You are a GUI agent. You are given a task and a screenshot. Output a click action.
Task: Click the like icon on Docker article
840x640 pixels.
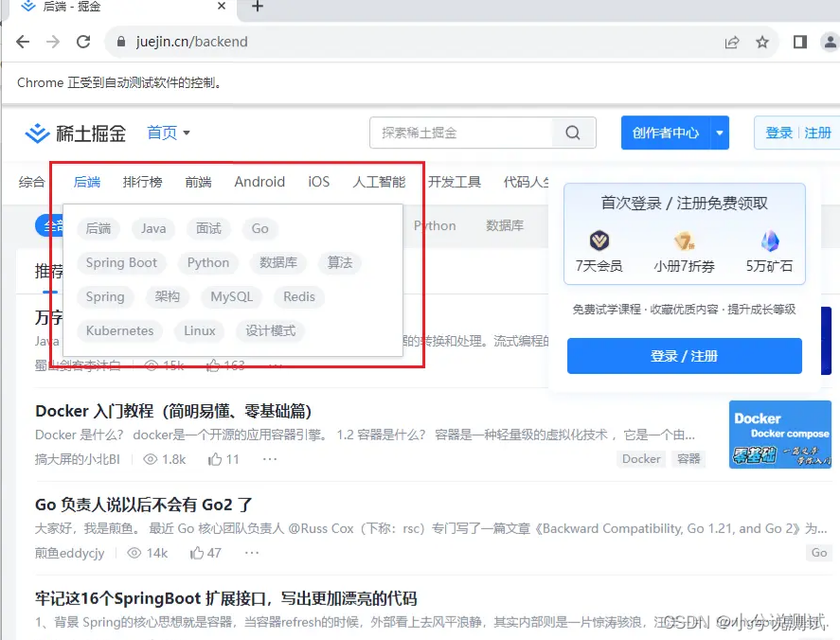215,459
